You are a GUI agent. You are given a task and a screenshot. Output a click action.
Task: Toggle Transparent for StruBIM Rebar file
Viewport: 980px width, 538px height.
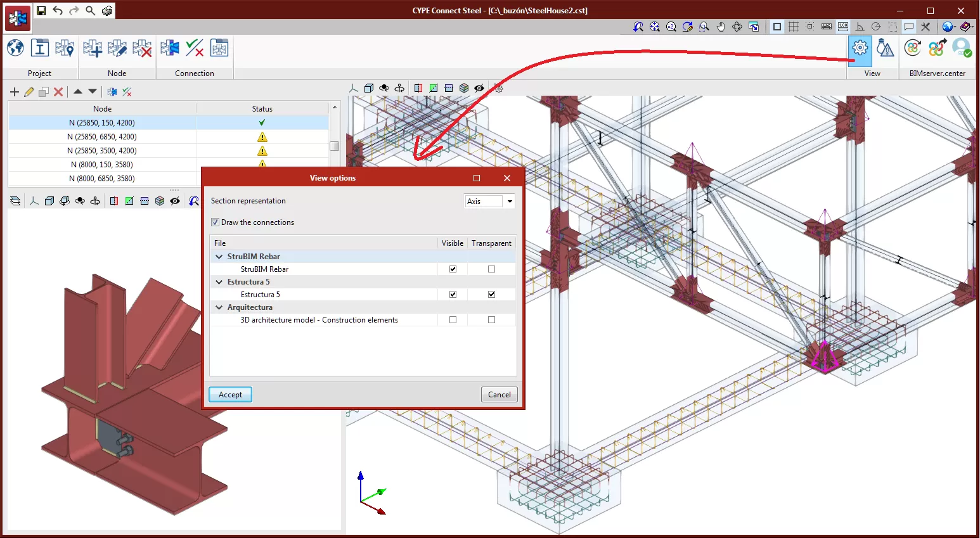tap(491, 269)
